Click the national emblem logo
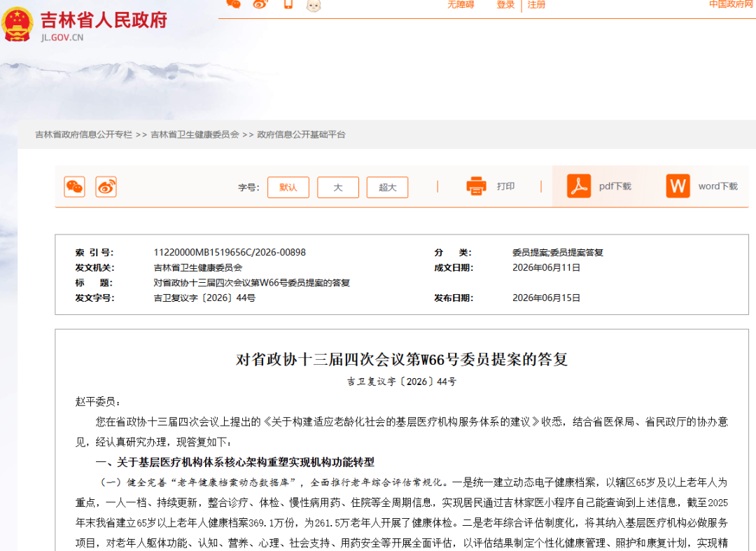Image resolution: width=756 pixels, height=551 pixels. (17, 24)
